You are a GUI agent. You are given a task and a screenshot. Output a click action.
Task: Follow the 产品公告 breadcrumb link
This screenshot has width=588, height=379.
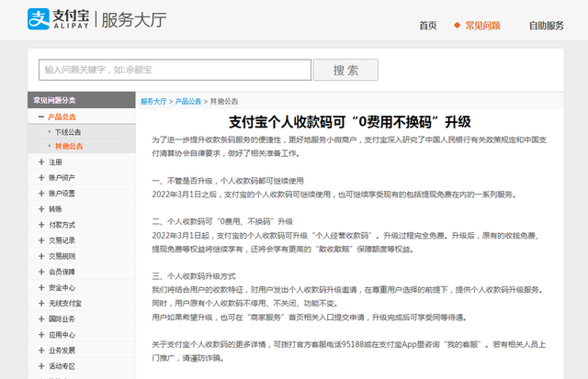click(x=187, y=101)
